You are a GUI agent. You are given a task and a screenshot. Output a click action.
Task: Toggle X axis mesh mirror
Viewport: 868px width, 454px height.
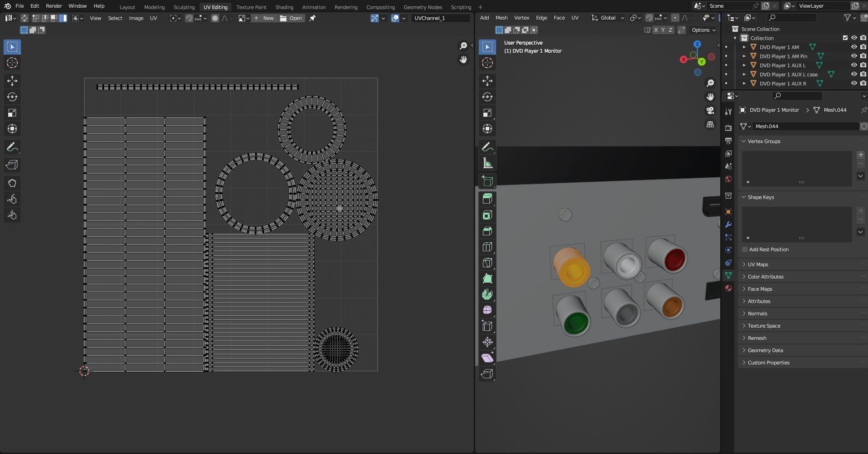point(655,30)
